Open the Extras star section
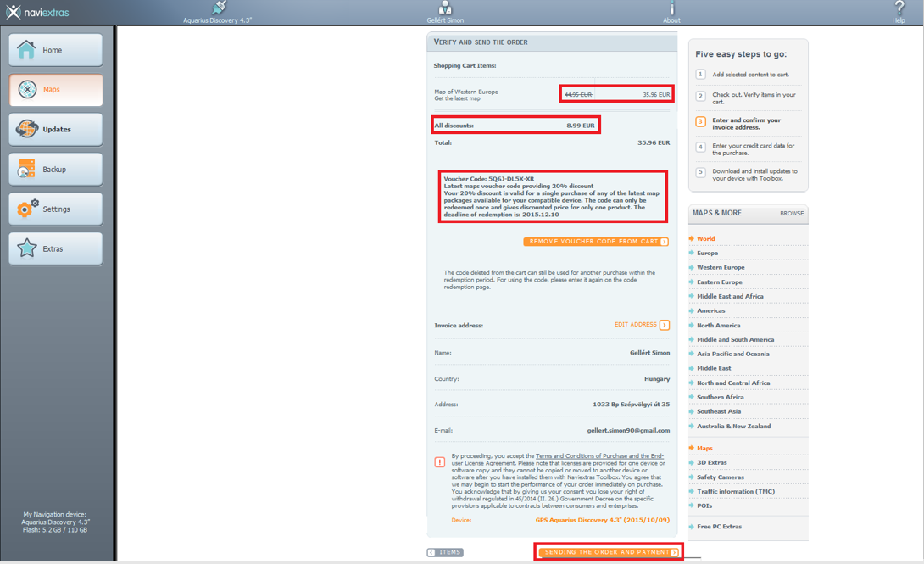The height and width of the screenshot is (564, 924). coord(56,249)
